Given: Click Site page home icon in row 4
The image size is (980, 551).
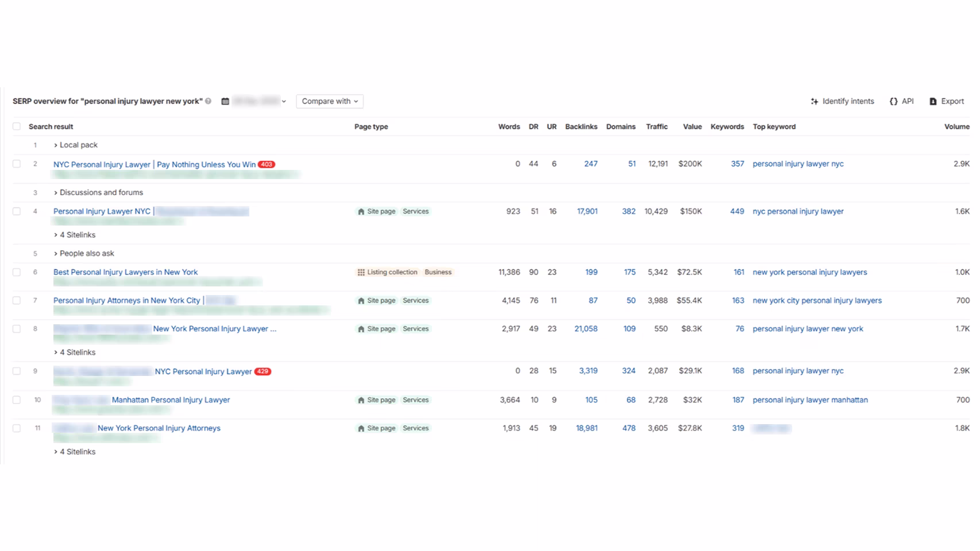Looking at the screenshot, I should pos(361,211).
